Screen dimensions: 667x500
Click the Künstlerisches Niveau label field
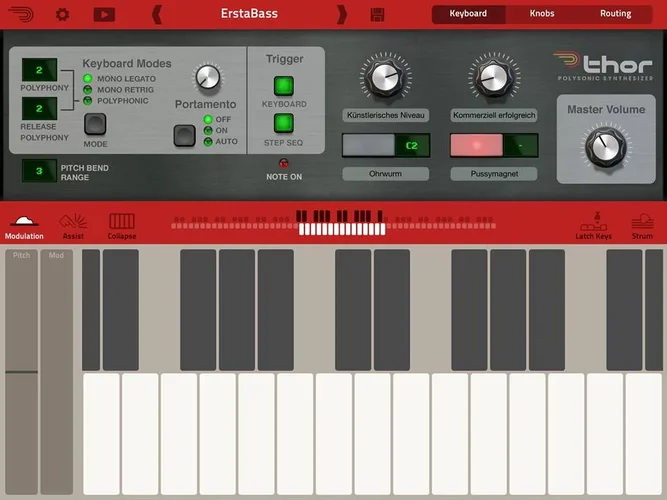click(385, 115)
